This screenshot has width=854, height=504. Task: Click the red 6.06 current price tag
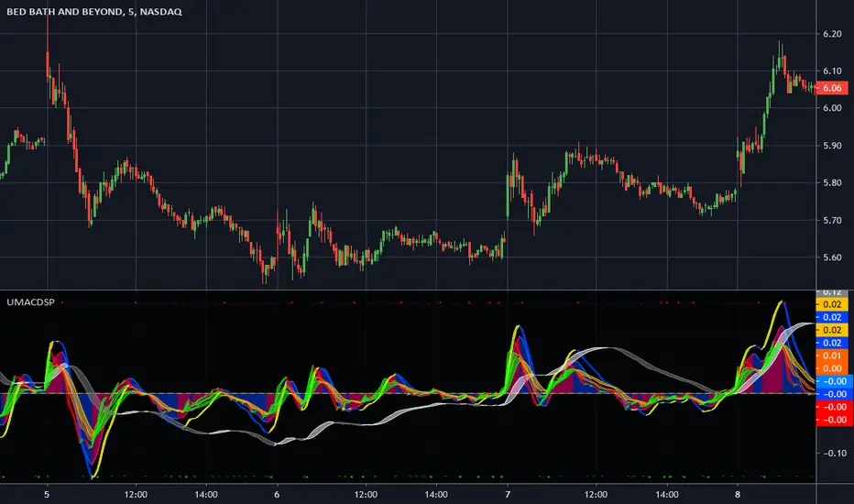pyautogui.click(x=832, y=88)
